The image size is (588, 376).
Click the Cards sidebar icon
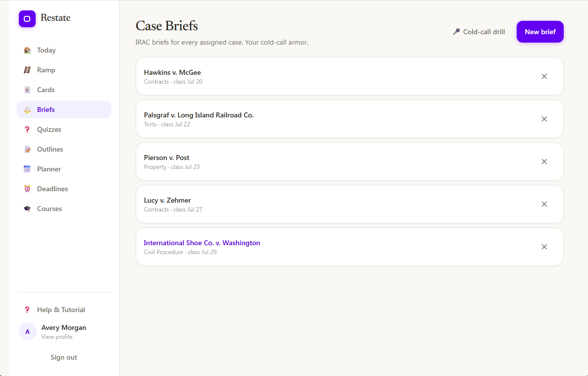pyautogui.click(x=27, y=90)
